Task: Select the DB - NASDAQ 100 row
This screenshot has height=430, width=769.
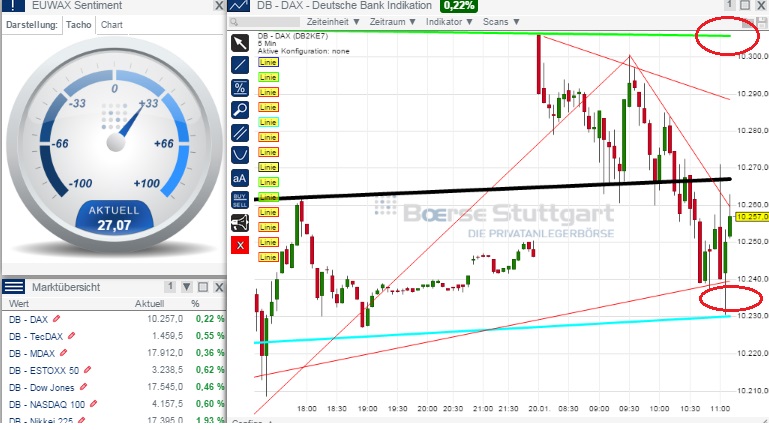Action: 116,405
